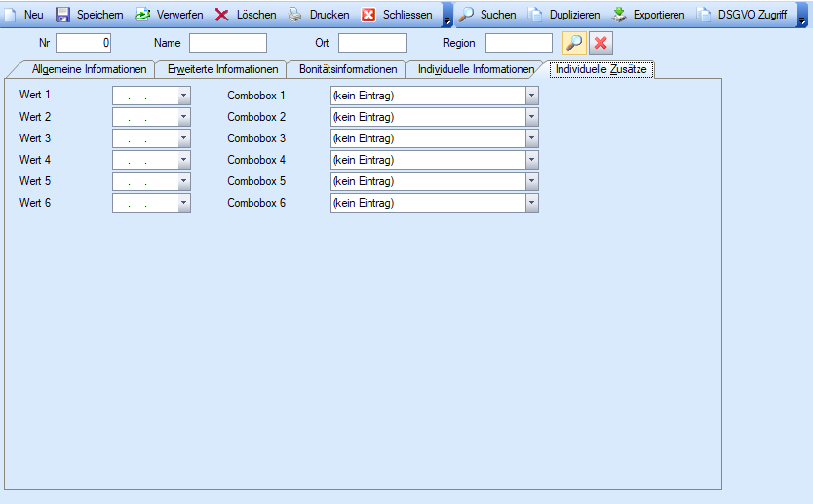The image size is (813, 504).
Task: Click the Neu toolbar button label
Action: (34, 15)
